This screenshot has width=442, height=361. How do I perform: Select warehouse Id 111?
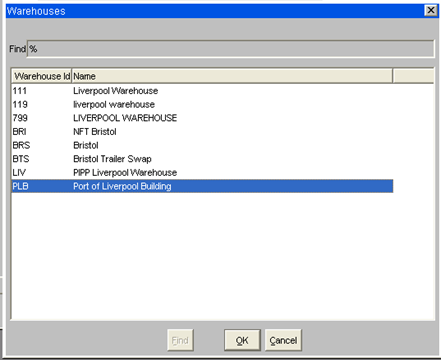click(20, 91)
